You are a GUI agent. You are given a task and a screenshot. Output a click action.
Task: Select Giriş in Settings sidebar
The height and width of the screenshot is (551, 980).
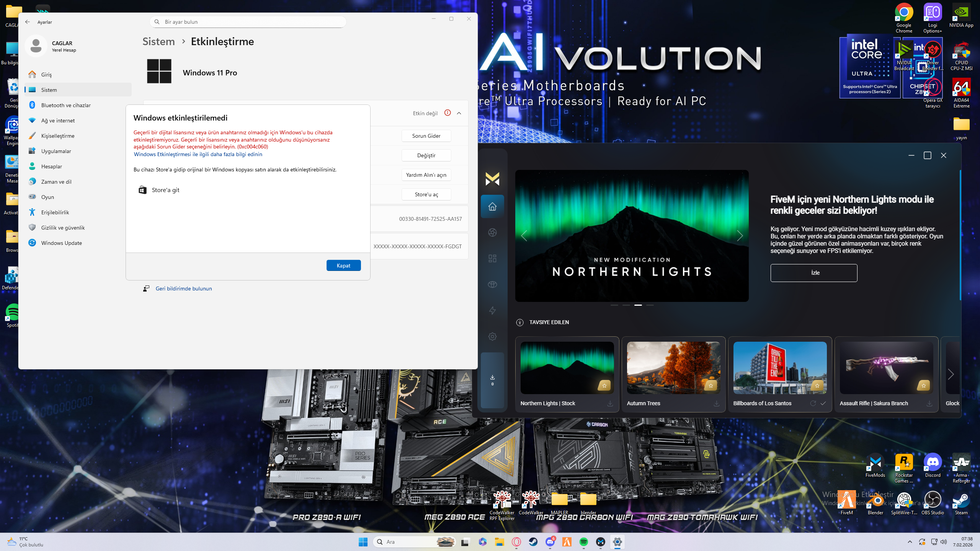(x=78, y=75)
